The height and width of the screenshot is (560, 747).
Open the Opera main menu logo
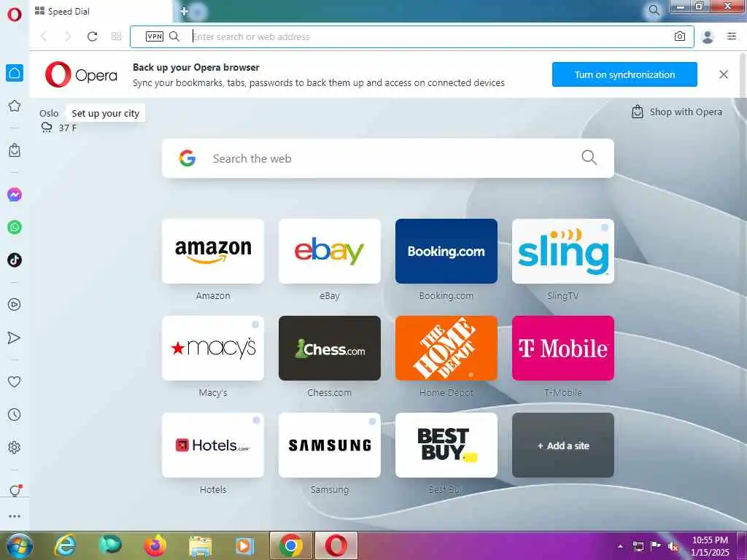coord(15,15)
